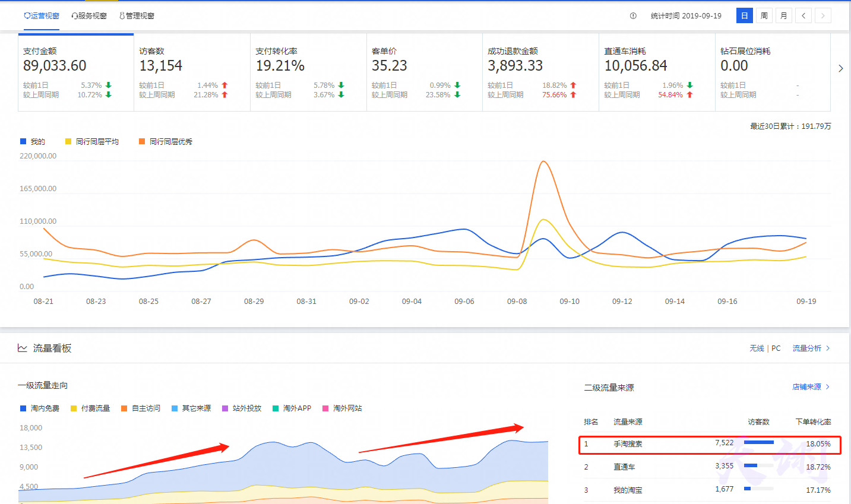Open the 服务视窗 tab
The width and height of the screenshot is (851, 504).
[x=89, y=16]
